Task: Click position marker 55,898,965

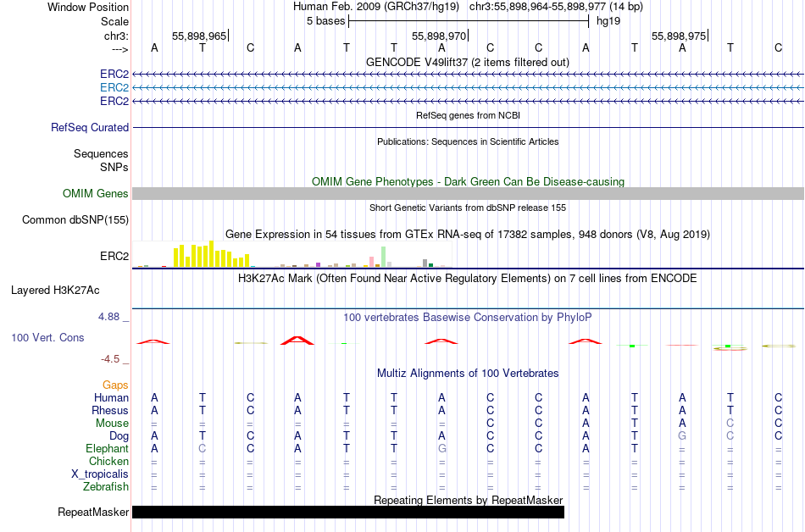Action: tap(198, 36)
